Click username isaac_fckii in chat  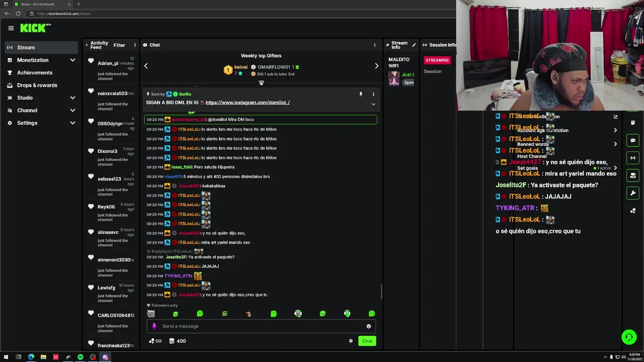tap(182, 167)
